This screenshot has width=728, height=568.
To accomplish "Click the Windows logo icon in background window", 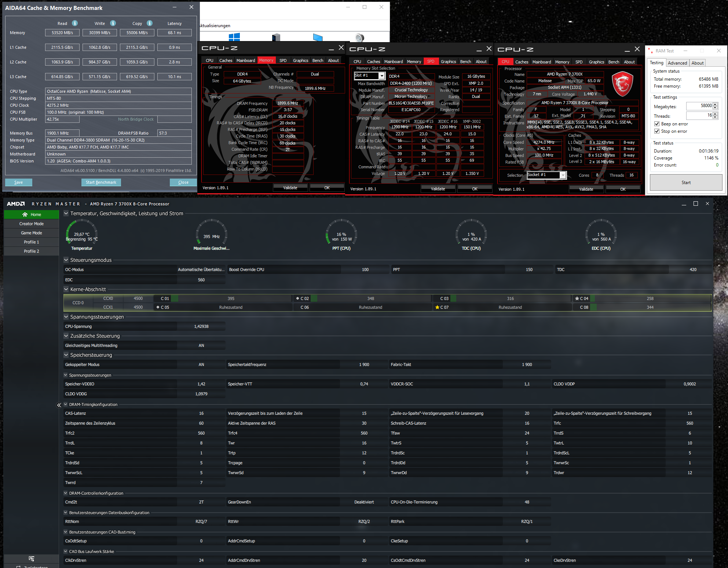I will [234, 37].
